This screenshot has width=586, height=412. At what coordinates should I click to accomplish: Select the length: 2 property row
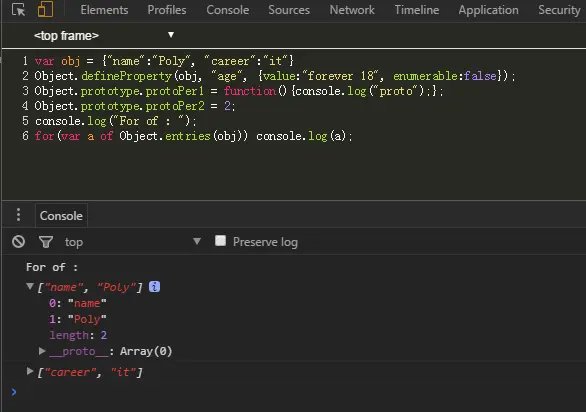[x=78, y=335]
